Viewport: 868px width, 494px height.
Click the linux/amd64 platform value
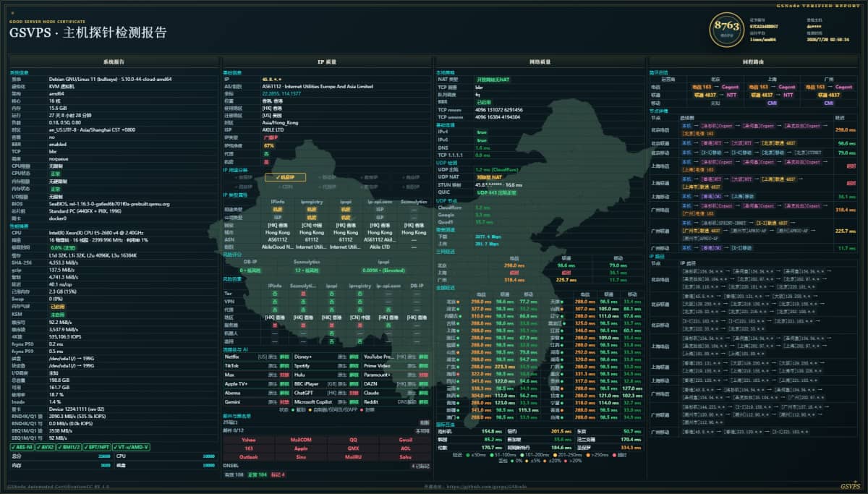[x=763, y=39]
